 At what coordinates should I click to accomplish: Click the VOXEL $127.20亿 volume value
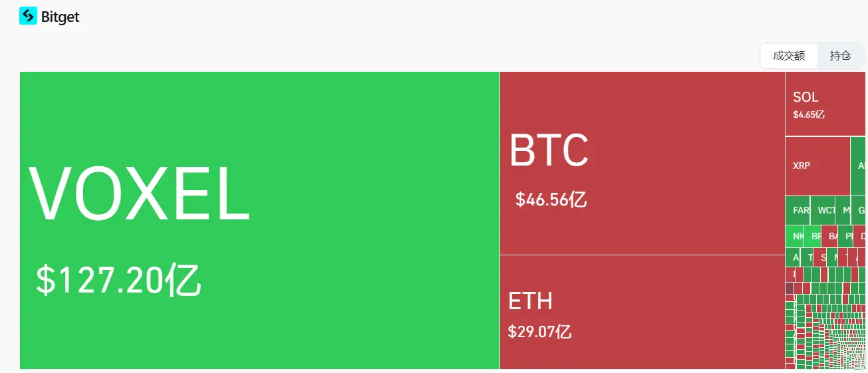pyautogui.click(x=118, y=280)
